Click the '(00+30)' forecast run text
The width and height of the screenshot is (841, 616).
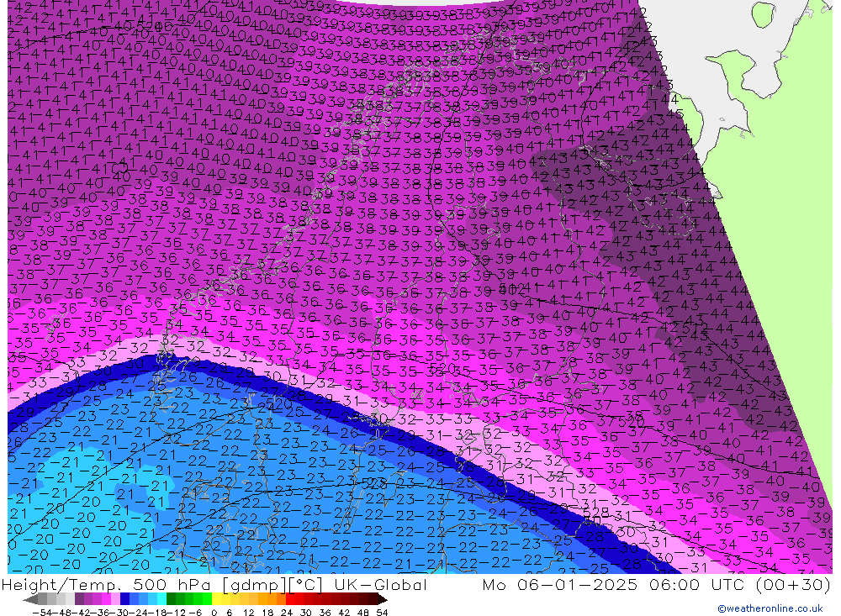coord(793,584)
